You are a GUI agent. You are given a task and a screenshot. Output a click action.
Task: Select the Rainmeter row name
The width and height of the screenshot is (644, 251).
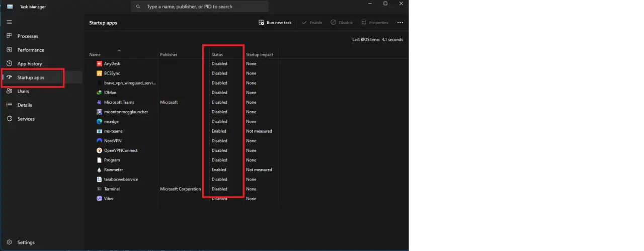113,170
